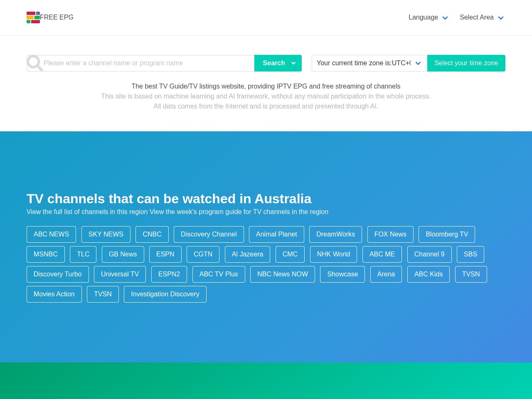Open the DreamWorks channel
The height and width of the screenshot is (399, 532).
[336, 234]
